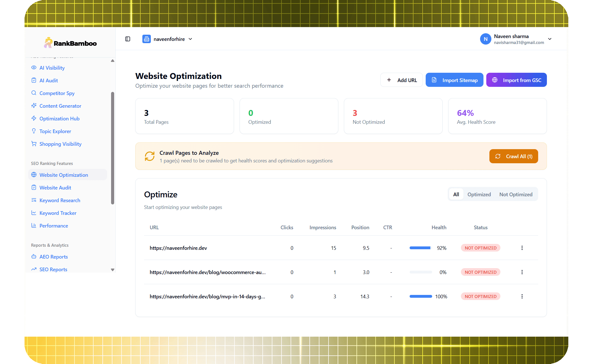
Task: Open Optimization Hub lightning icon
Action: tap(34, 118)
